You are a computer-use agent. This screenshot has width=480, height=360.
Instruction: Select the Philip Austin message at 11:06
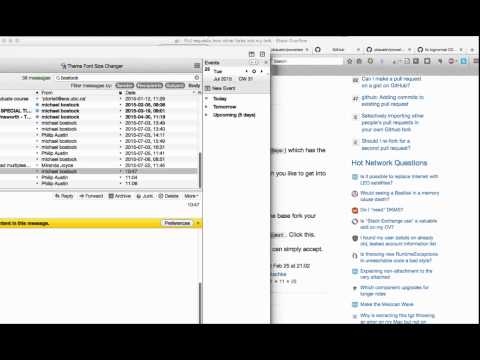(99, 183)
